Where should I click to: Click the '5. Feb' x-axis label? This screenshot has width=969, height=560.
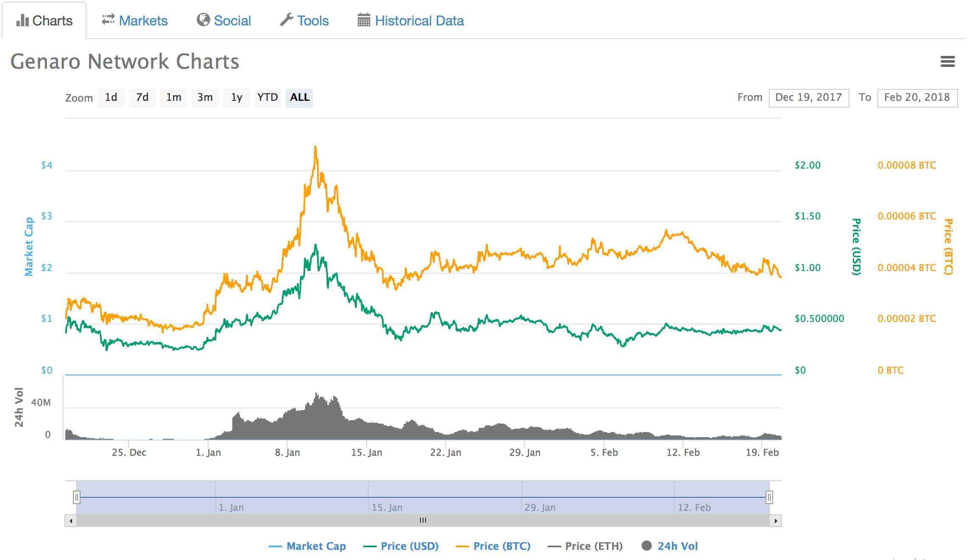[x=604, y=453]
